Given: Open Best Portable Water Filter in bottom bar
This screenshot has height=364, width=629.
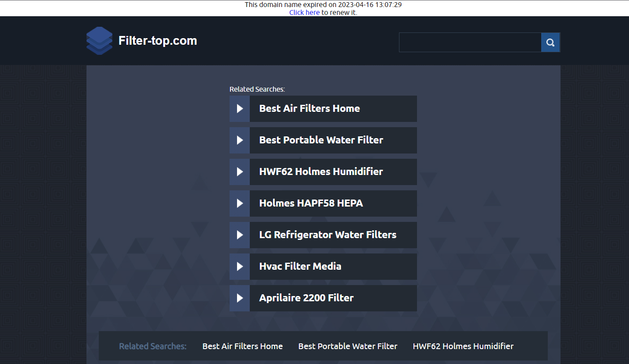Looking at the screenshot, I should point(348,346).
